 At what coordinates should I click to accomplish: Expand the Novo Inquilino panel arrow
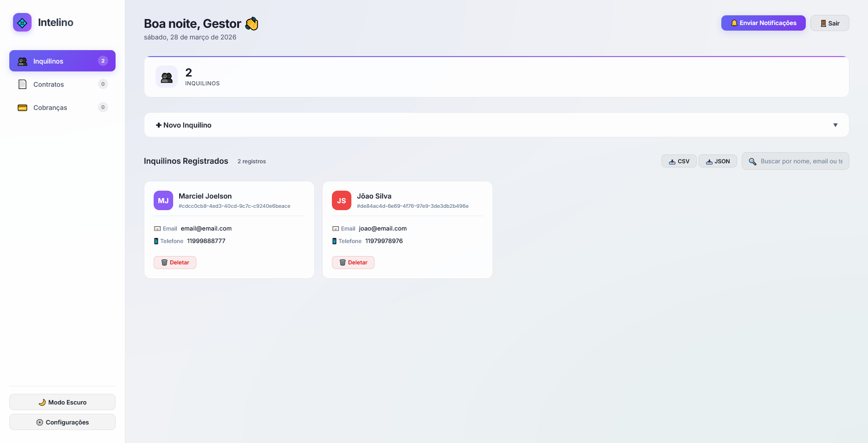835,125
